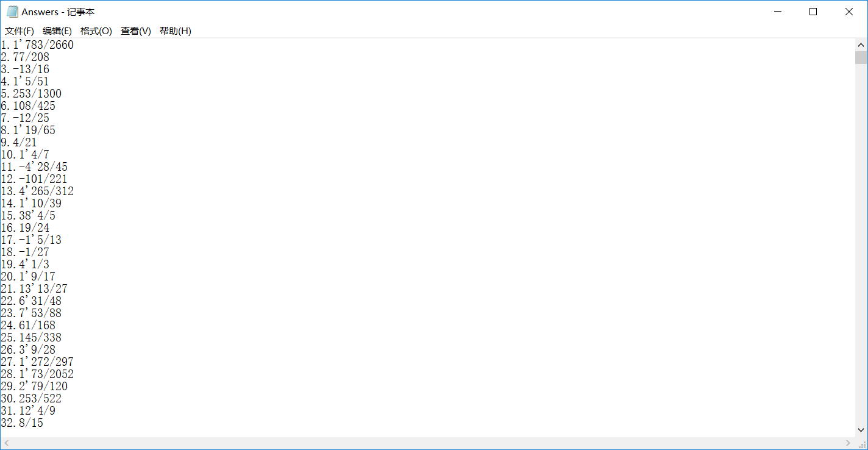
Task: Place cursor on line 28.1'73/2052
Action: tap(37, 374)
